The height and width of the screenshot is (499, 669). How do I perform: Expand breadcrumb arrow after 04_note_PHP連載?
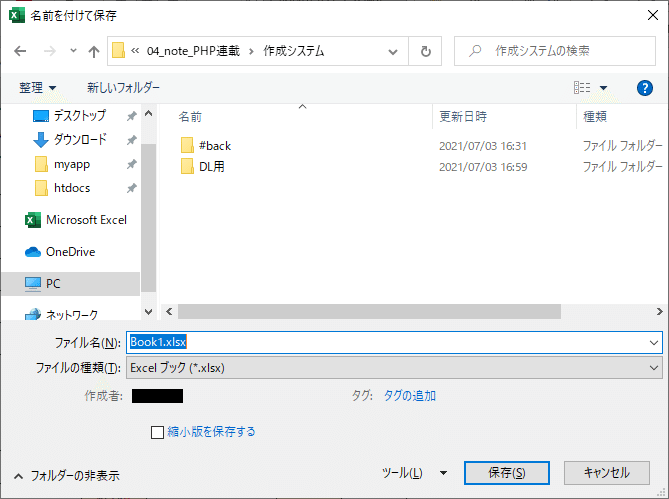pos(251,51)
